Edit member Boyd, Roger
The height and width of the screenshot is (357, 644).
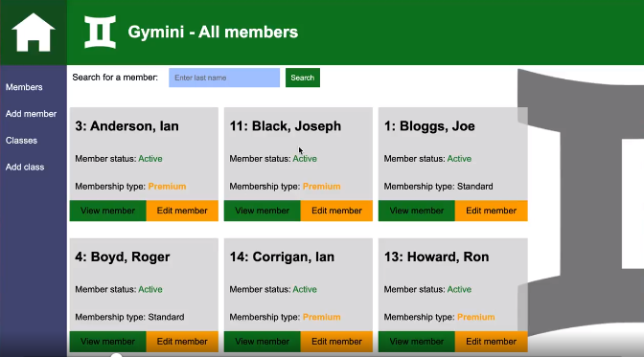tap(182, 342)
